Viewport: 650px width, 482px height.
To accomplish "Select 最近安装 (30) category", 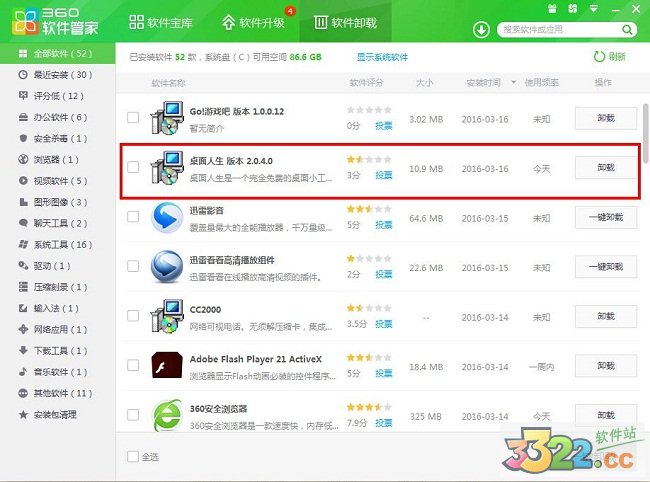I will pos(58,75).
